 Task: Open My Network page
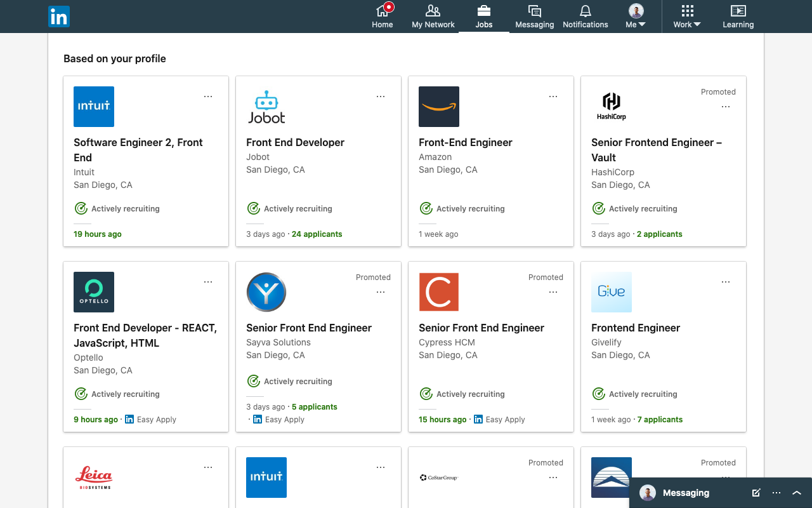pos(433,17)
